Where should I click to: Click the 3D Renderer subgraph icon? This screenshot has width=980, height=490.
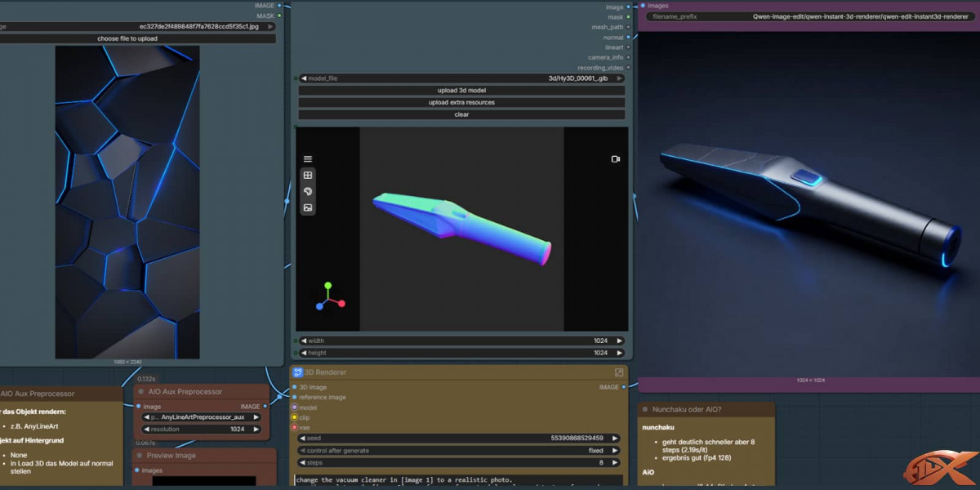point(298,372)
